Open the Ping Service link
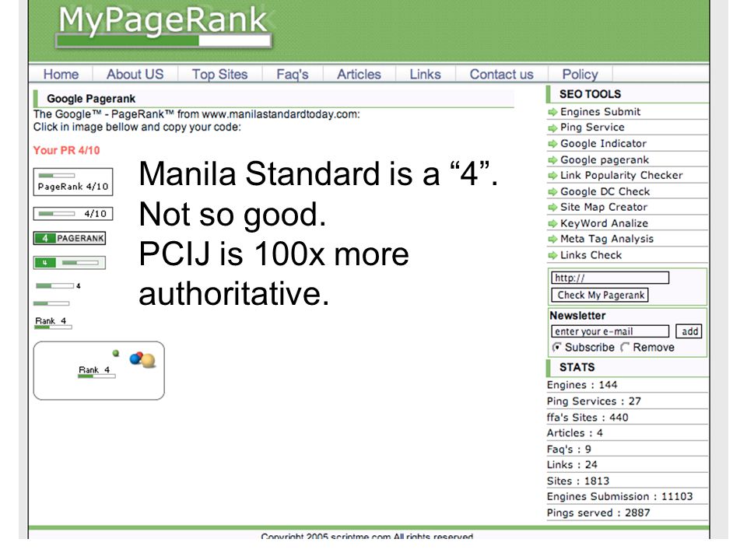Image resolution: width=747 pixels, height=560 pixels. tap(592, 128)
